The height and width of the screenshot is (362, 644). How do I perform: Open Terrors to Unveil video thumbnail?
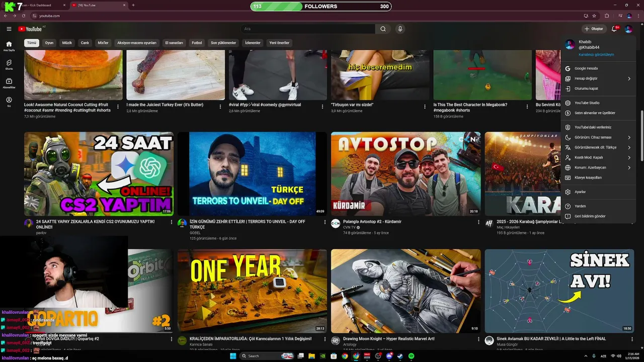tap(252, 174)
